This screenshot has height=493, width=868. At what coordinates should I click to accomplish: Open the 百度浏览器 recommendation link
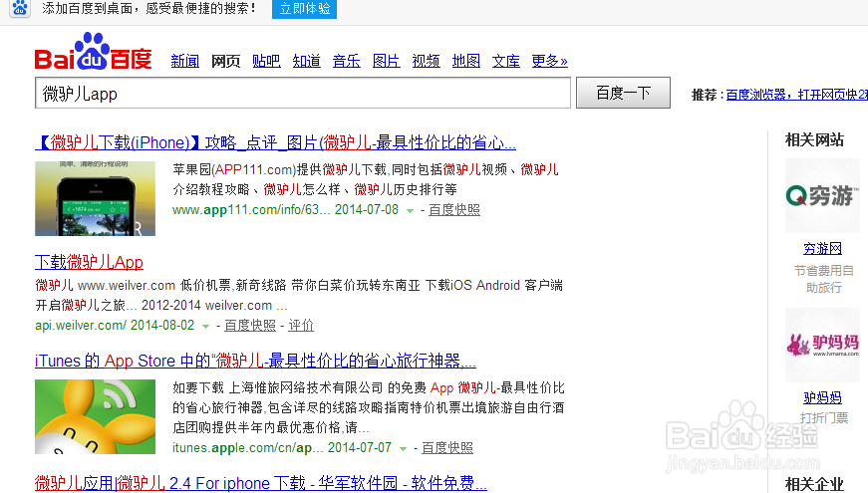796,95
